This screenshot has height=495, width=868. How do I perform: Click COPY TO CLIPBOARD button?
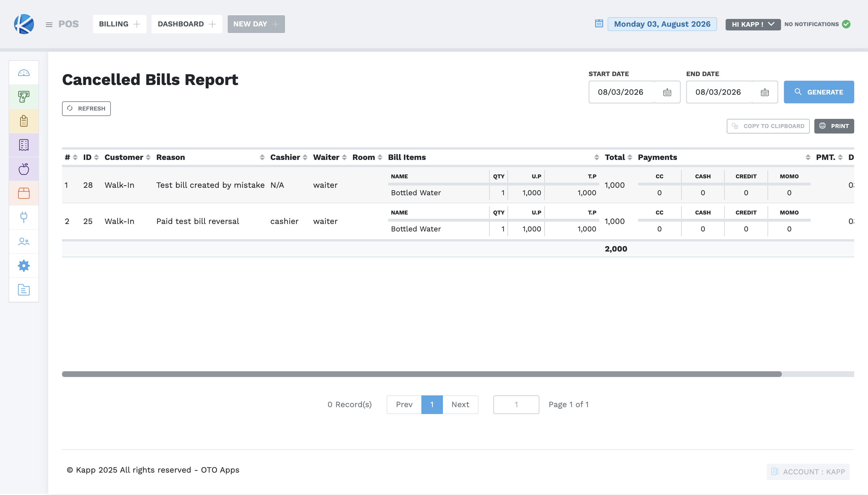(x=768, y=126)
